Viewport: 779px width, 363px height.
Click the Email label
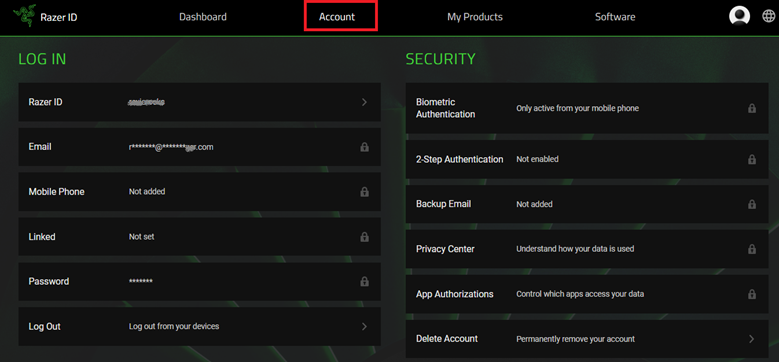[40, 147]
